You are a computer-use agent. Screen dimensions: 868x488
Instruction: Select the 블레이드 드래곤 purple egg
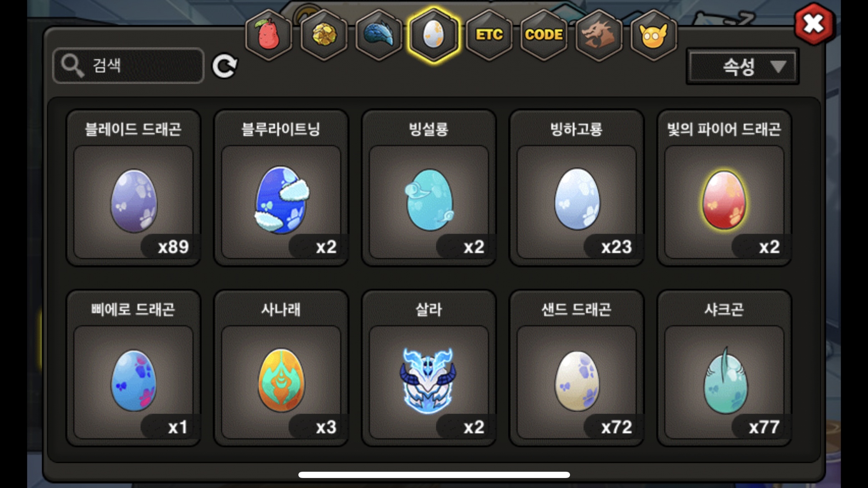[x=134, y=188]
